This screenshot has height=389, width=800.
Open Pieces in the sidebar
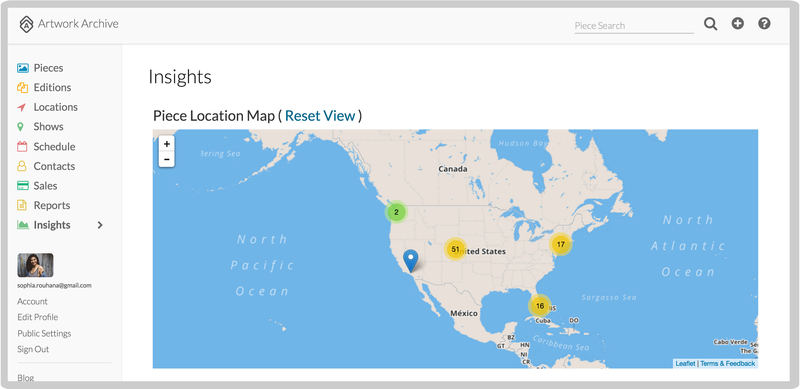pos(48,68)
